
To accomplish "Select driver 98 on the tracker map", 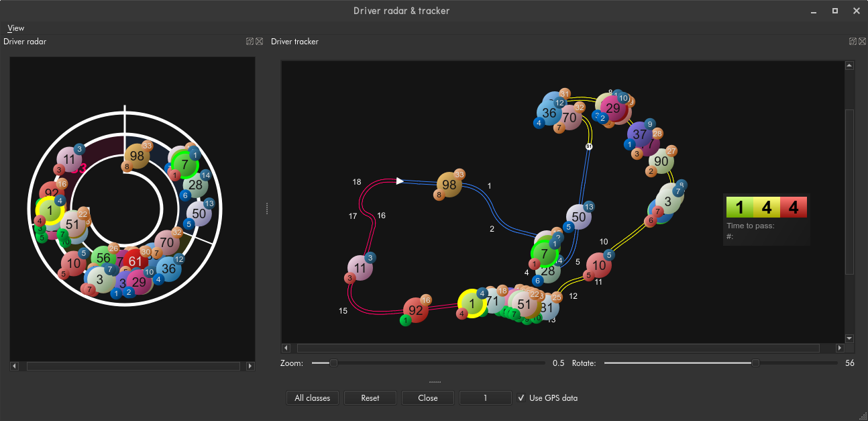I will pyautogui.click(x=449, y=185).
